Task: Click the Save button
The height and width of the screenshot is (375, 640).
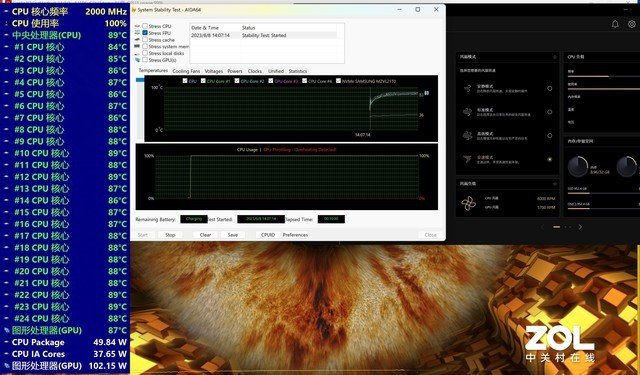Action: (233, 235)
